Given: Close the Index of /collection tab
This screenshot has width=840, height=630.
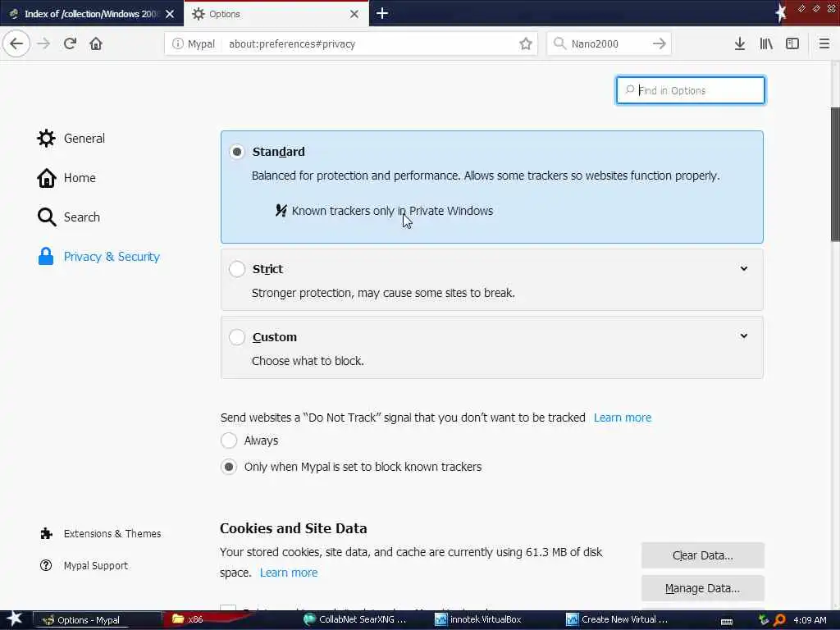Looking at the screenshot, I should pos(170,14).
